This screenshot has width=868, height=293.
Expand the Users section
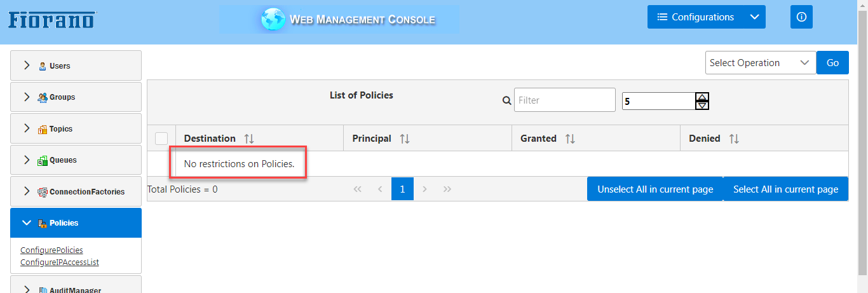(76, 65)
